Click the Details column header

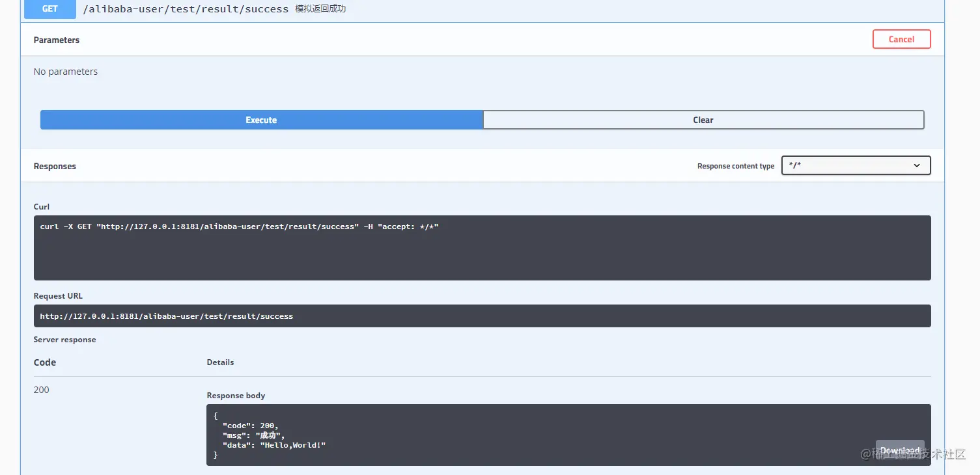[x=220, y=362]
